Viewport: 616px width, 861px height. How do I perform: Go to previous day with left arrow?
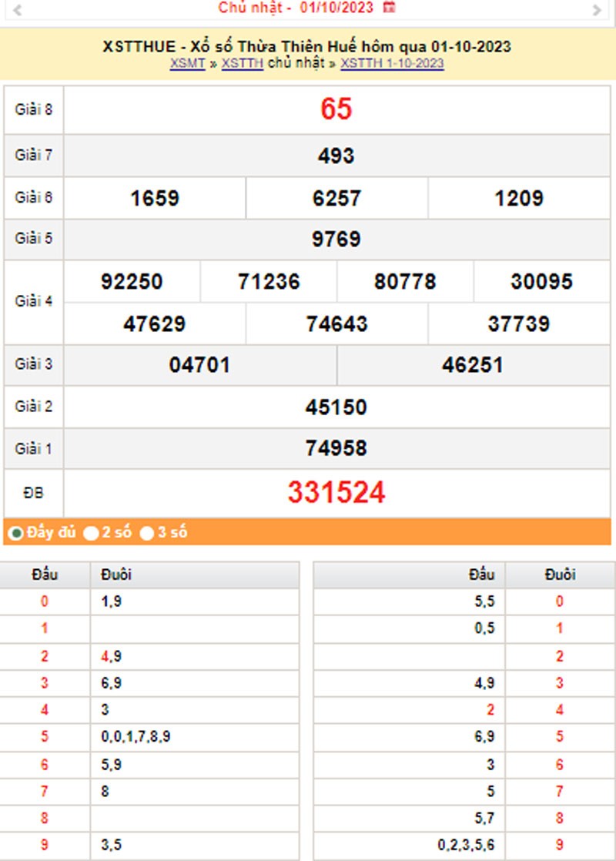point(17,10)
